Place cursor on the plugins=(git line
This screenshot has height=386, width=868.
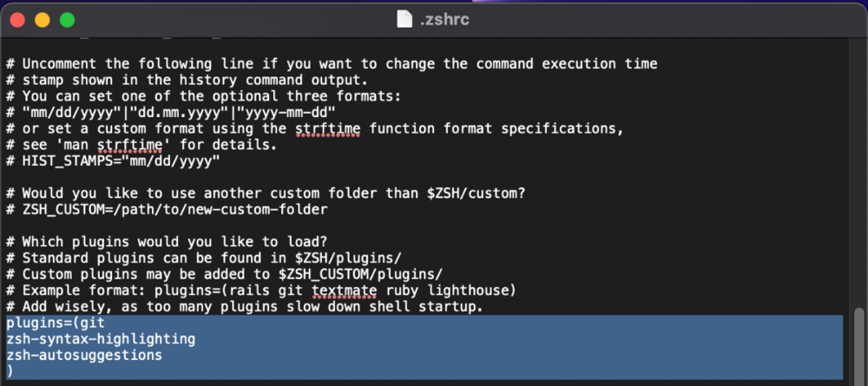tap(55, 324)
